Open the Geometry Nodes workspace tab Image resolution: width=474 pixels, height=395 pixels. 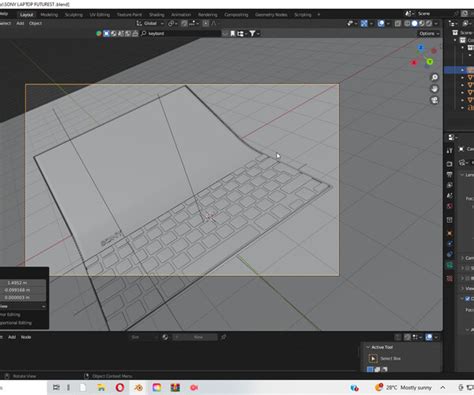tap(271, 15)
